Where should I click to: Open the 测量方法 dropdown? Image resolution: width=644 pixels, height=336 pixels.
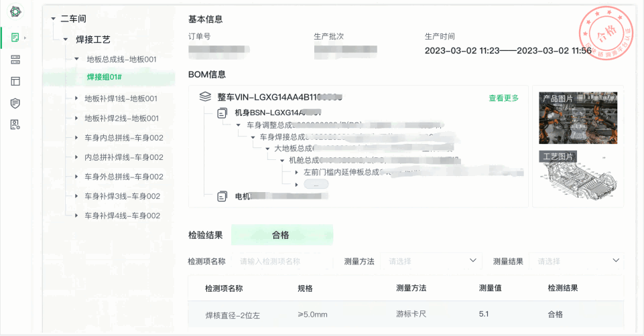(431, 261)
